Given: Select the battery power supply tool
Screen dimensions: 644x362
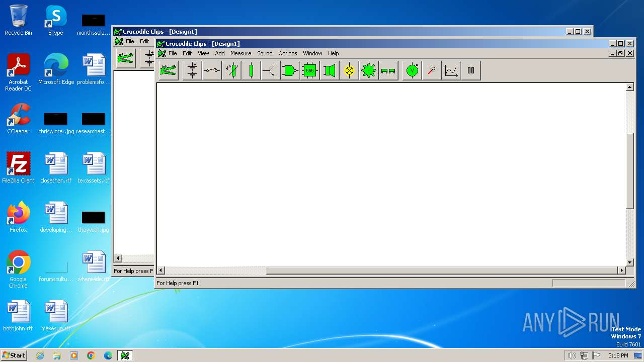Looking at the screenshot, I should point(192,71).
